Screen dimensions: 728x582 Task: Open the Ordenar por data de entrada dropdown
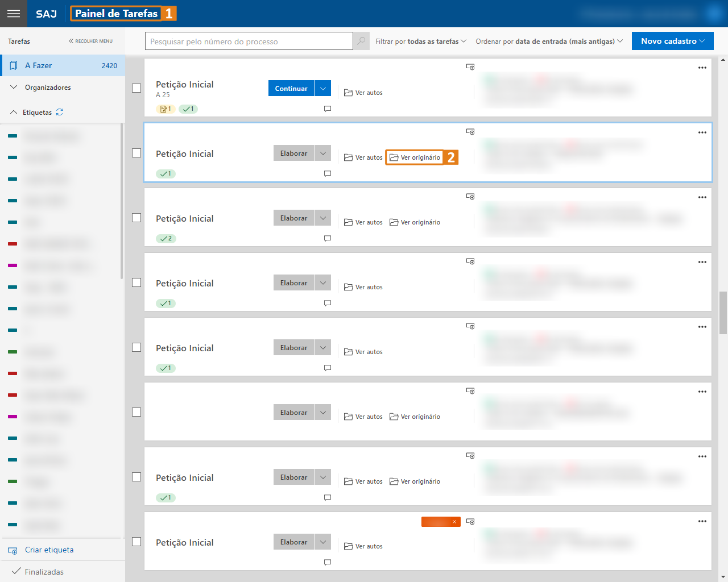[x=549, y=41]
